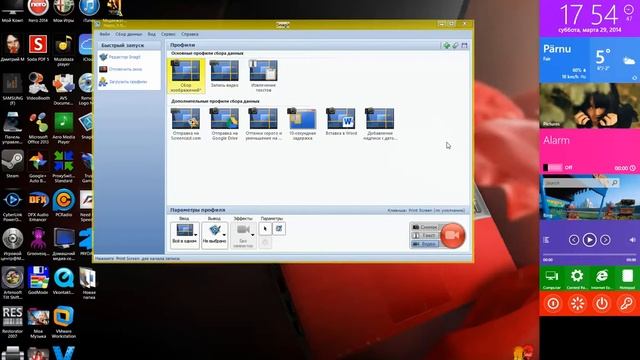Image resolution: width=640 pixels, height=360 pixels.
Task: Open the effects dropdown with camera icon
Action: click(x=244, y=235)
